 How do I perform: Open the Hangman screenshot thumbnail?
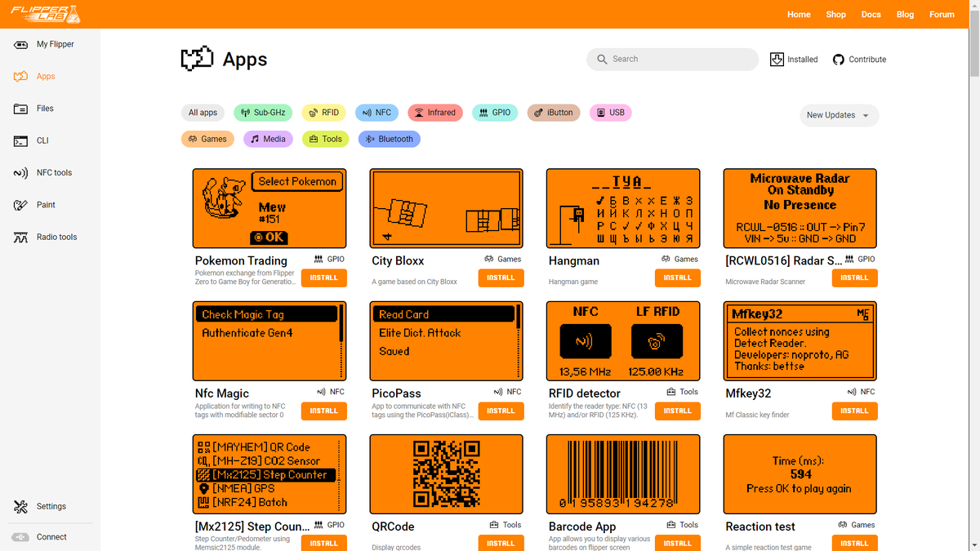(623, 208)
